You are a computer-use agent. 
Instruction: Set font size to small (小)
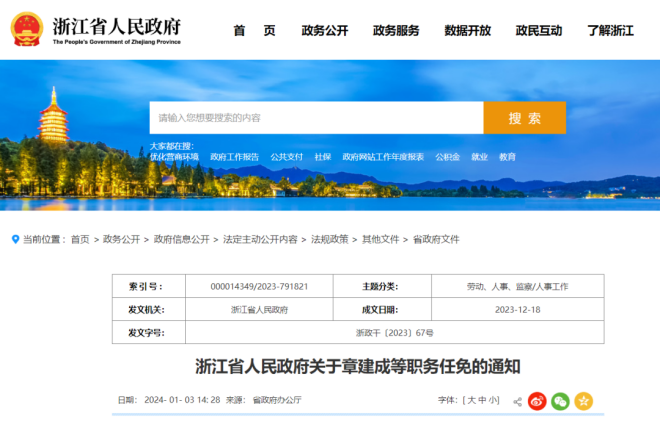[493, 400]
